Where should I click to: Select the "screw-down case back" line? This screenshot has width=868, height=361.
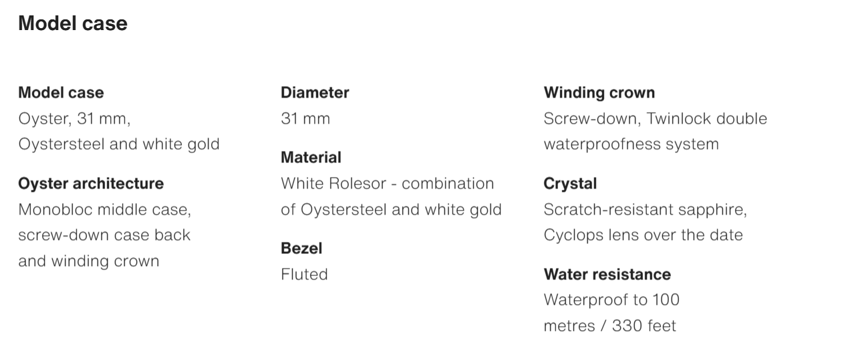pyautogui.click(x=104, y=235)
